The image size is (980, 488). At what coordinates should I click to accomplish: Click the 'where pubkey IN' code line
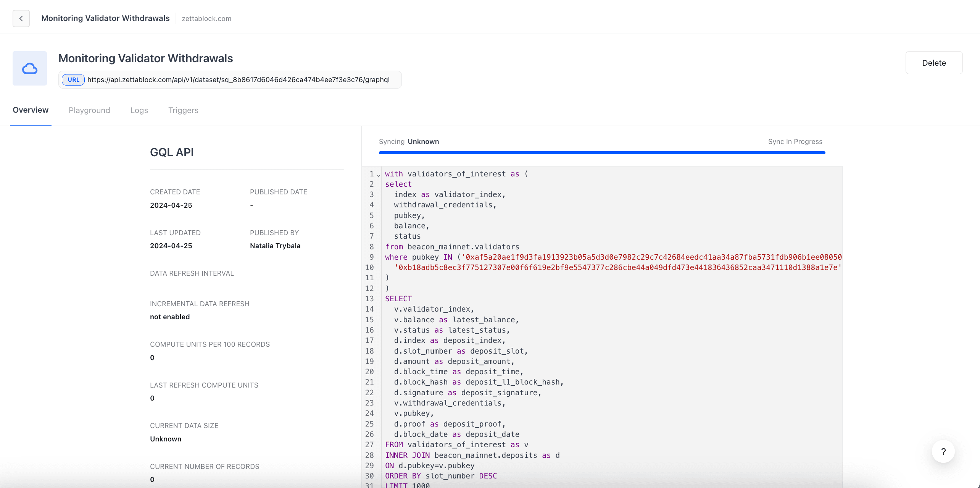click(x=613, y=257)
